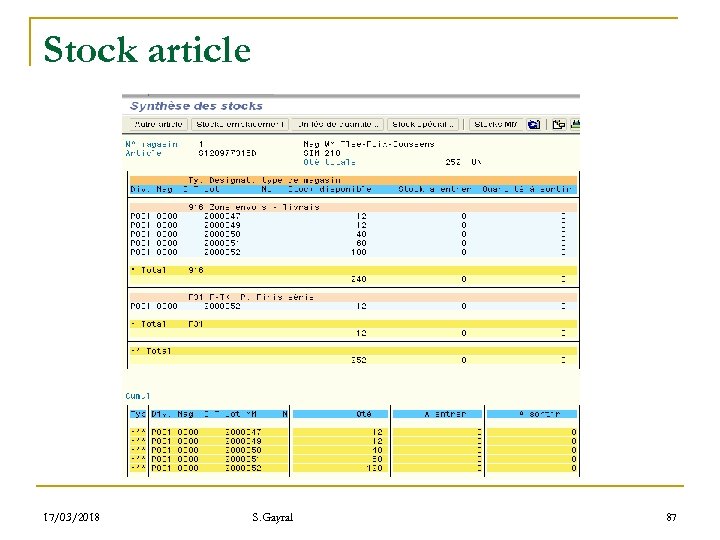Click the 'Cumul' section label

tap(138, 396)
